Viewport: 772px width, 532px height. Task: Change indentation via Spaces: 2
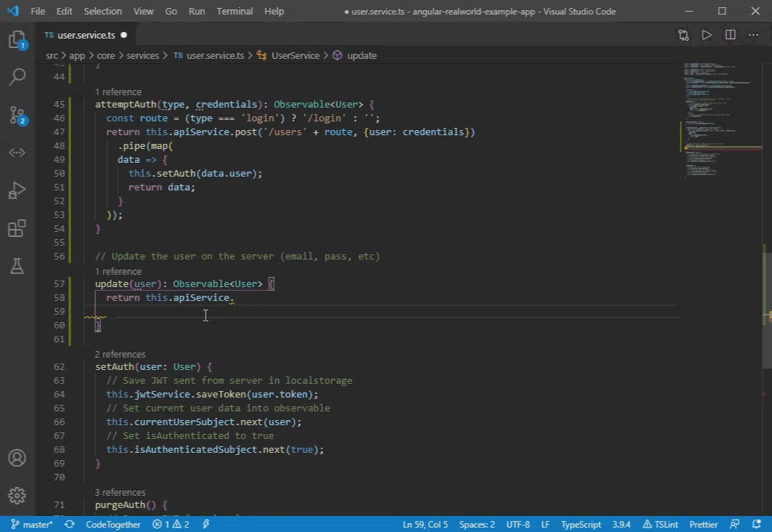pyautogui.click(x=477, y=525)
